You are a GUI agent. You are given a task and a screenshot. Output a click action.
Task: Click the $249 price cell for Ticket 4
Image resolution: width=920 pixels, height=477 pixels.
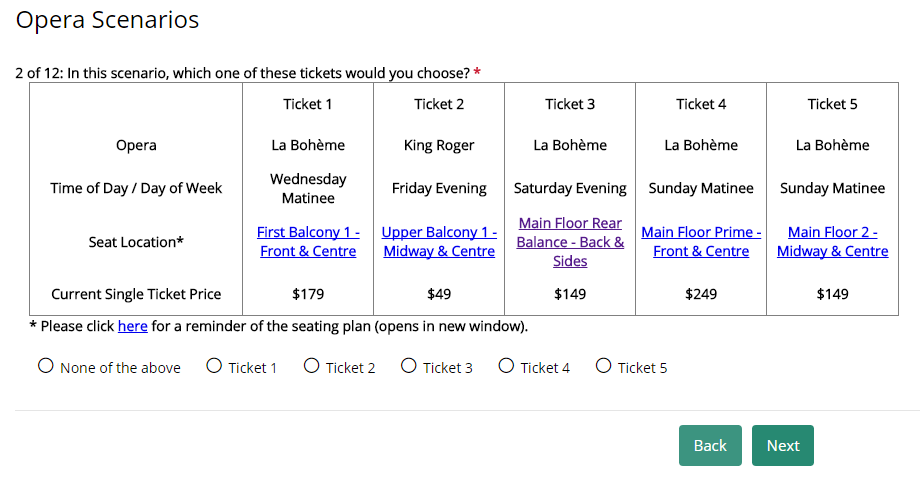(701, 294)
